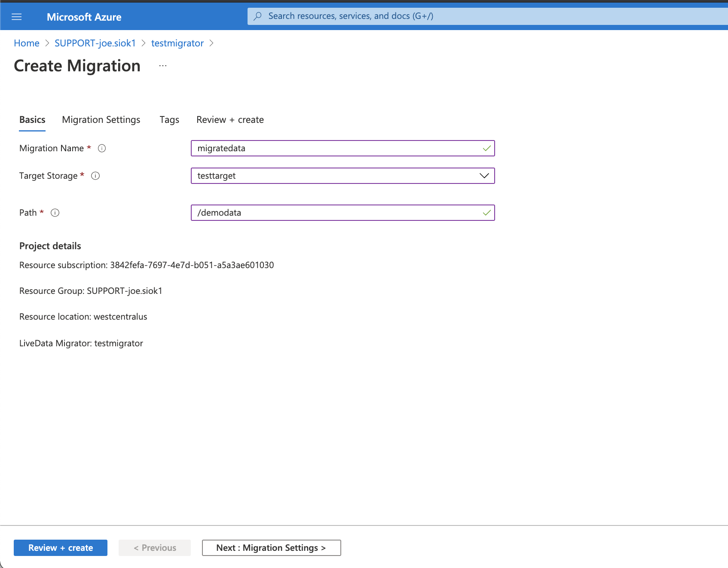
Task: Click the Review + create button
Action: click(60, 547)
